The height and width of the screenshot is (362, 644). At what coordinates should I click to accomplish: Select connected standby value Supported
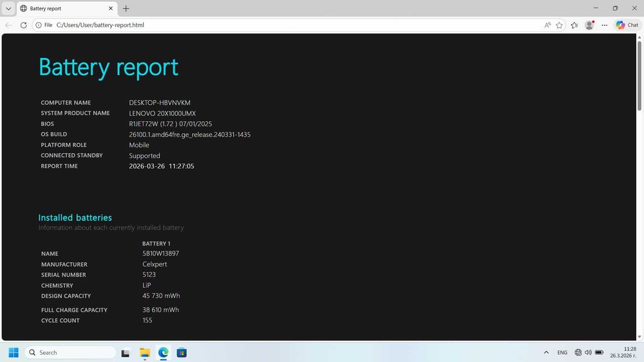(x=144, y=156)
